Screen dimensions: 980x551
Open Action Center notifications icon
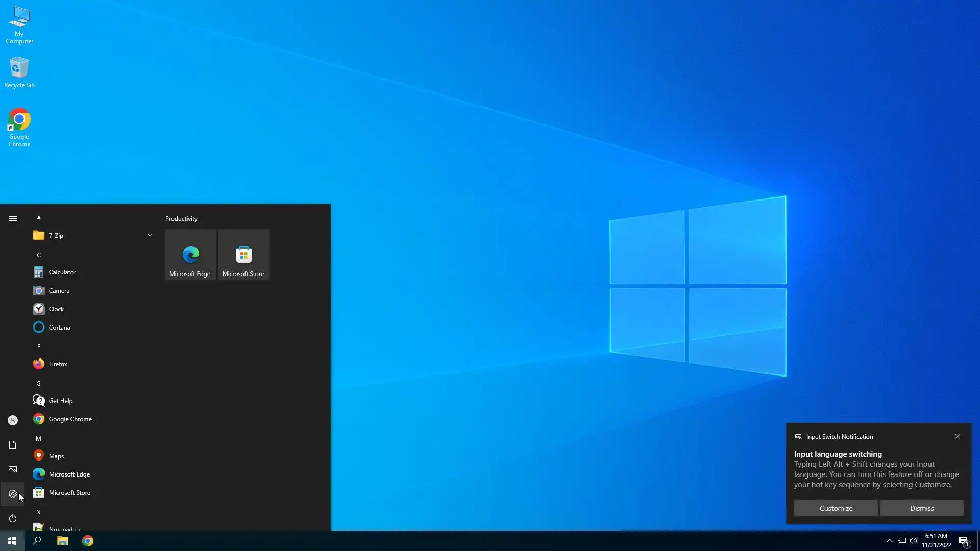[964, 541]
